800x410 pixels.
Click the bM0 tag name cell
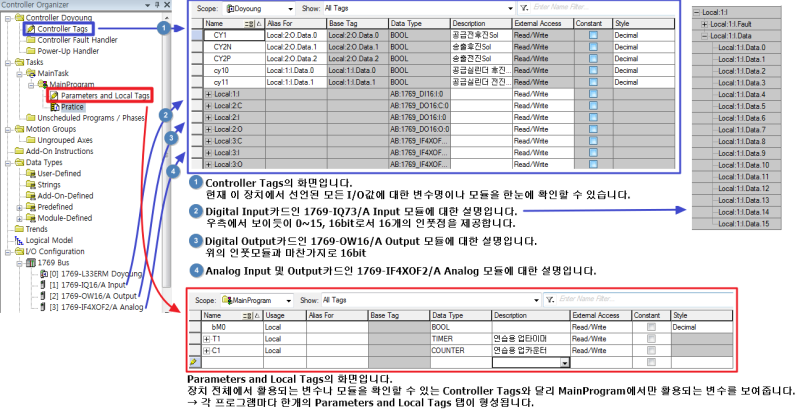click(233, 327)
